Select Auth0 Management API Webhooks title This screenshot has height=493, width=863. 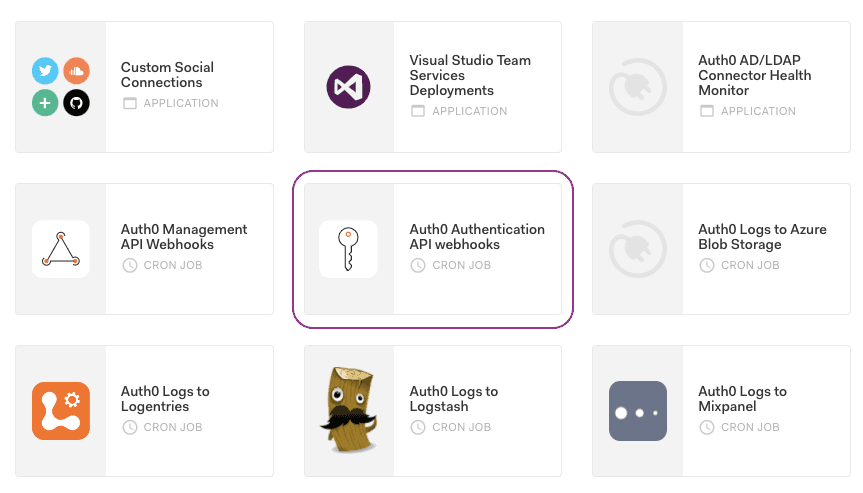coord(184,237)
